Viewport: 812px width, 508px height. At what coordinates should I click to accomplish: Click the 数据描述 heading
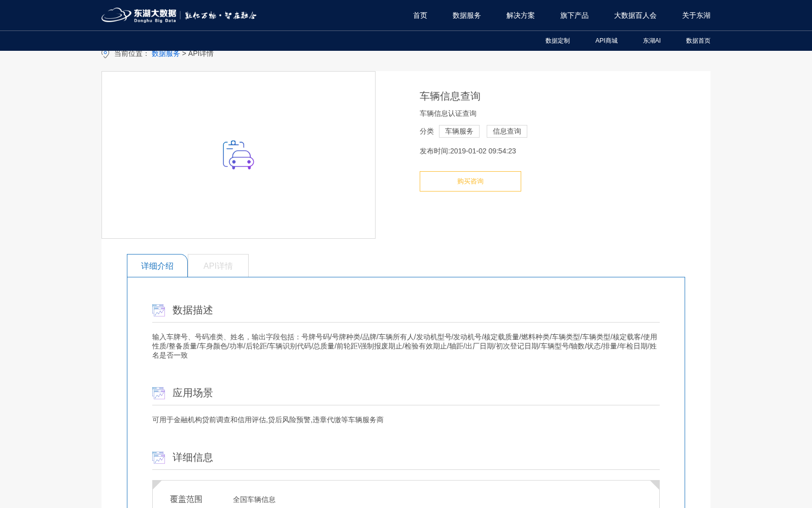coord(193,310)
